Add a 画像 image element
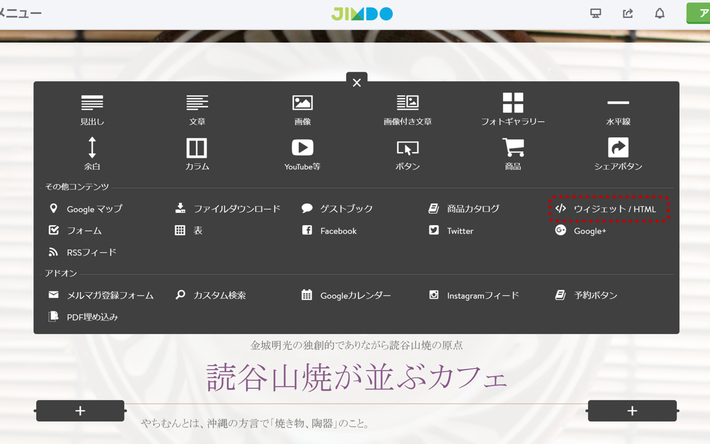710x444 pixels. click(302, 109)
